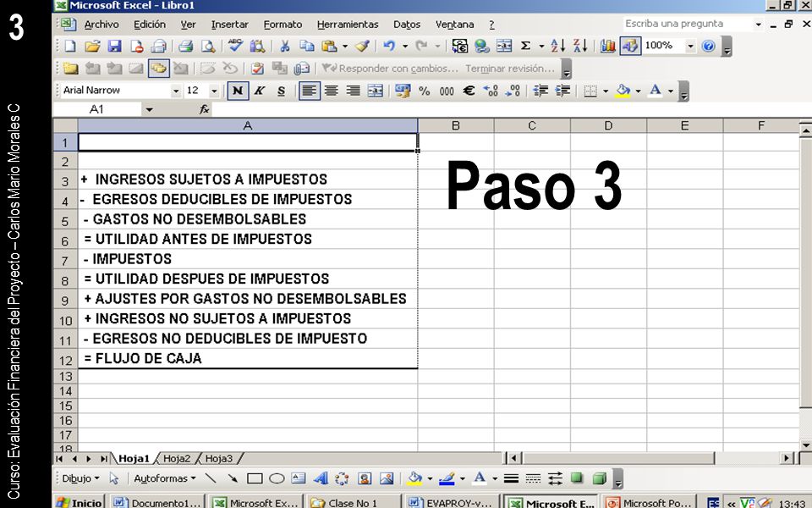Open Clase No 1 taskbar folder
Image resolution: width=812 pixels, height=508 pixels.
(352, 502)
